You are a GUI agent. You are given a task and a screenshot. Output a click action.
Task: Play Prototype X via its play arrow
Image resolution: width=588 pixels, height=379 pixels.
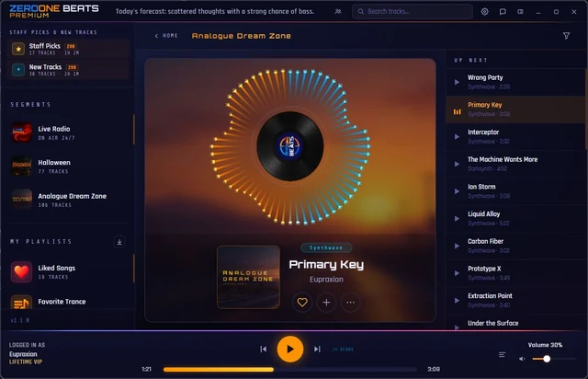pyautogui.click(x=457, y=273)
